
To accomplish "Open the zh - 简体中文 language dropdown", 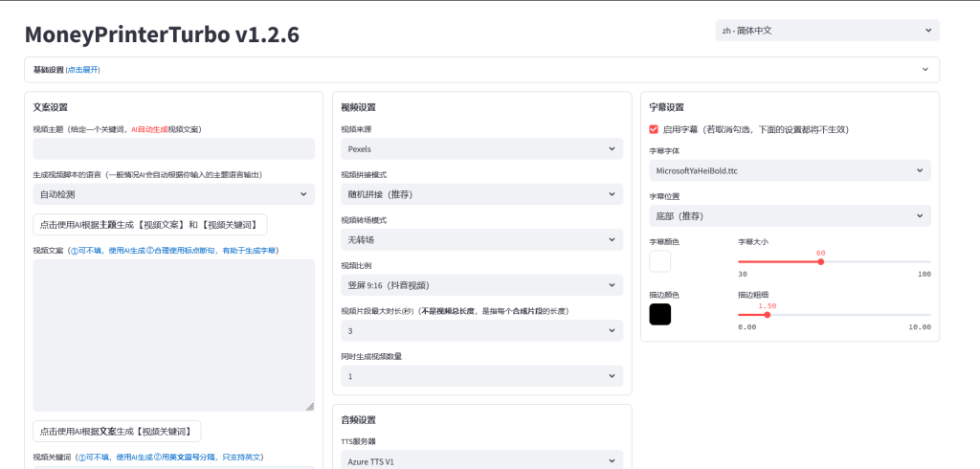I will pyautogui.click(x=827, y=31).
